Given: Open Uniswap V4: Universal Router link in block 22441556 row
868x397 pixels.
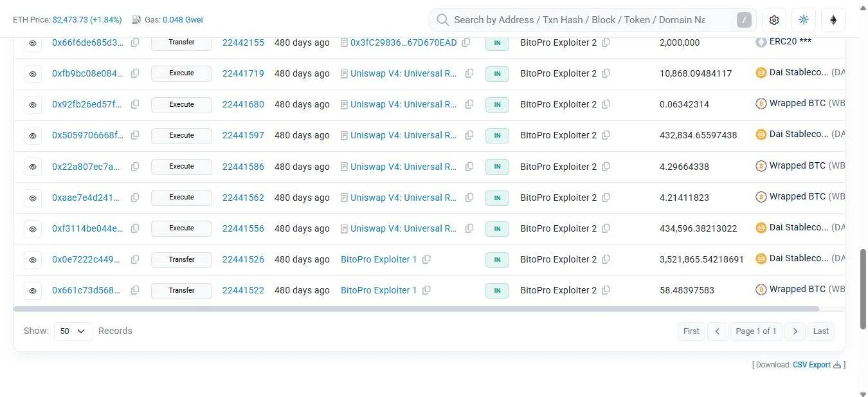Looking at the screenshot, I should click(404, 228).
